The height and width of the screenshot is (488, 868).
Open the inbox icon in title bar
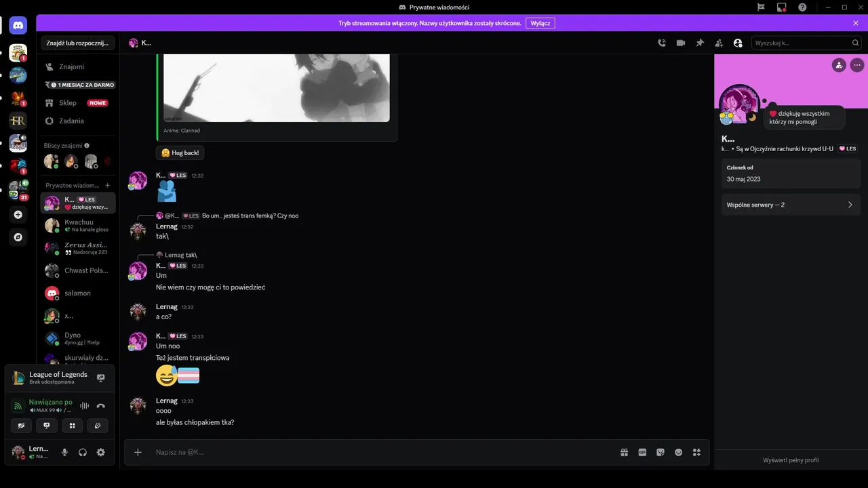click(781, 7)
